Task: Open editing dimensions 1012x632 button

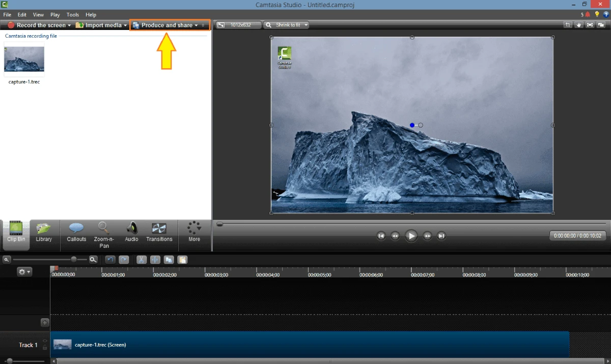Action: [x=238, y=24]
